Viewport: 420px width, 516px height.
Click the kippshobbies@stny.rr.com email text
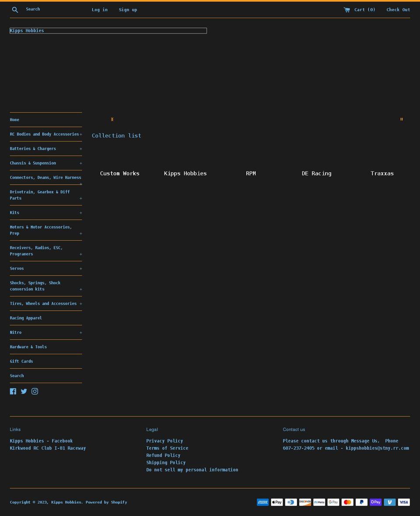pos(377,448)
